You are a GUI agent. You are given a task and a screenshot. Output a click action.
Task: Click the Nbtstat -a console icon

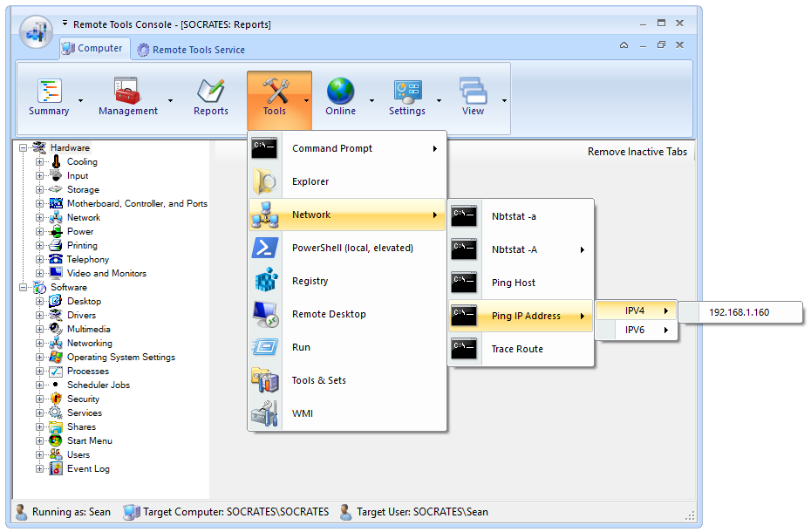click(x=463, y=216)
